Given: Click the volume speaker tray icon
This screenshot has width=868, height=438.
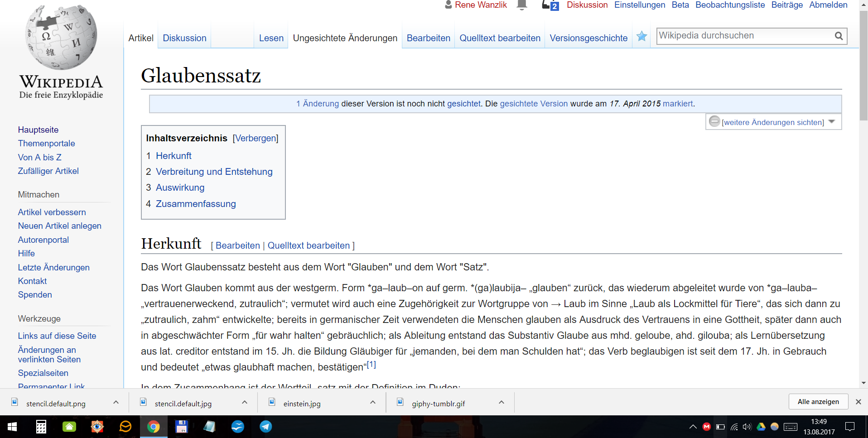Looking at the screenshot, I should click(x=747, y=427).
